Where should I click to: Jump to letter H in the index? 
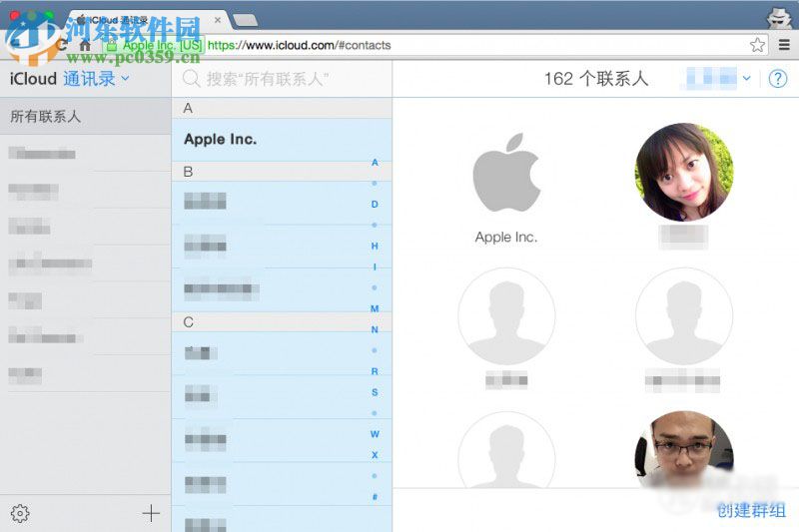click(x=375, y=246)
